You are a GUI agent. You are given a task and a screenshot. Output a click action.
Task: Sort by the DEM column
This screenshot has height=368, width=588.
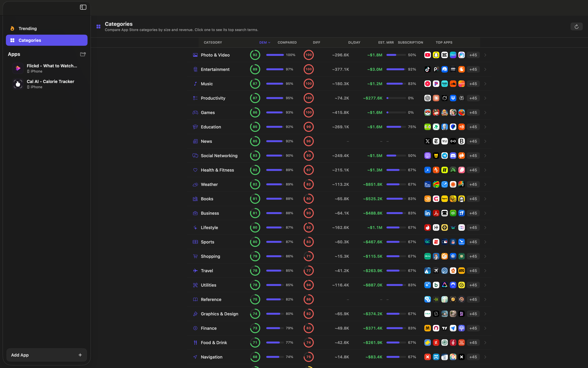click(265, 42)
